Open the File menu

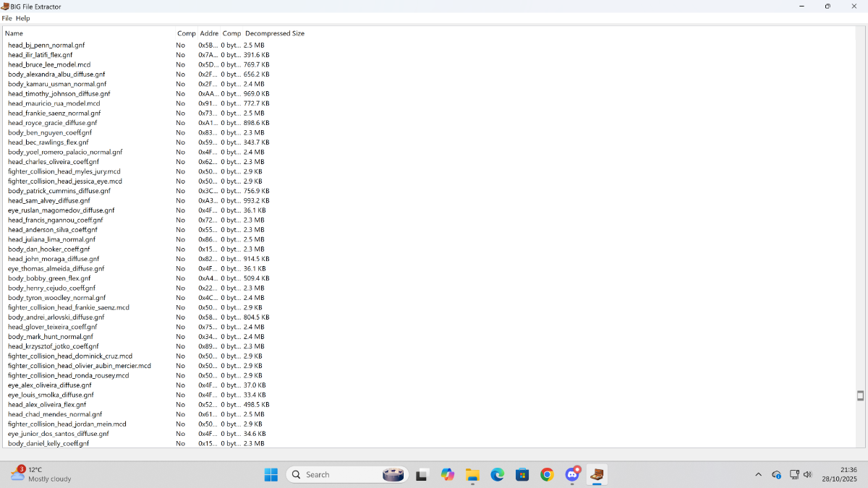click(x=7, y=18)
